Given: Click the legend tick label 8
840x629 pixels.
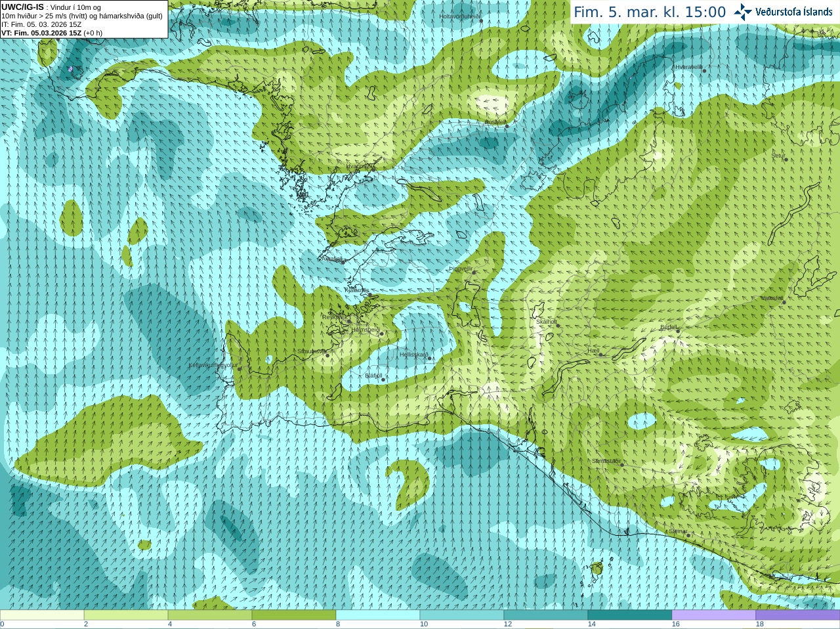Looking at the screenshot, I should (x=338, y=624).
